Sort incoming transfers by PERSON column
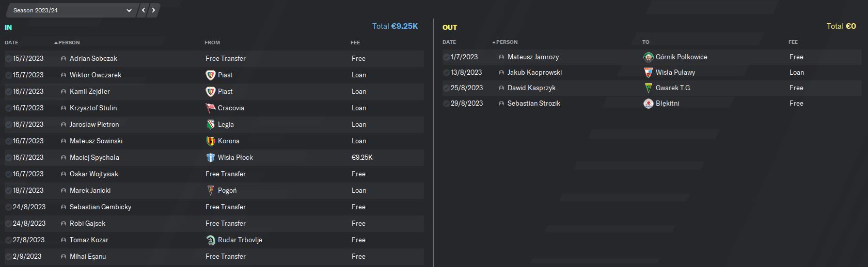Screen dimensions: 868x267 (x=69, y=42)
